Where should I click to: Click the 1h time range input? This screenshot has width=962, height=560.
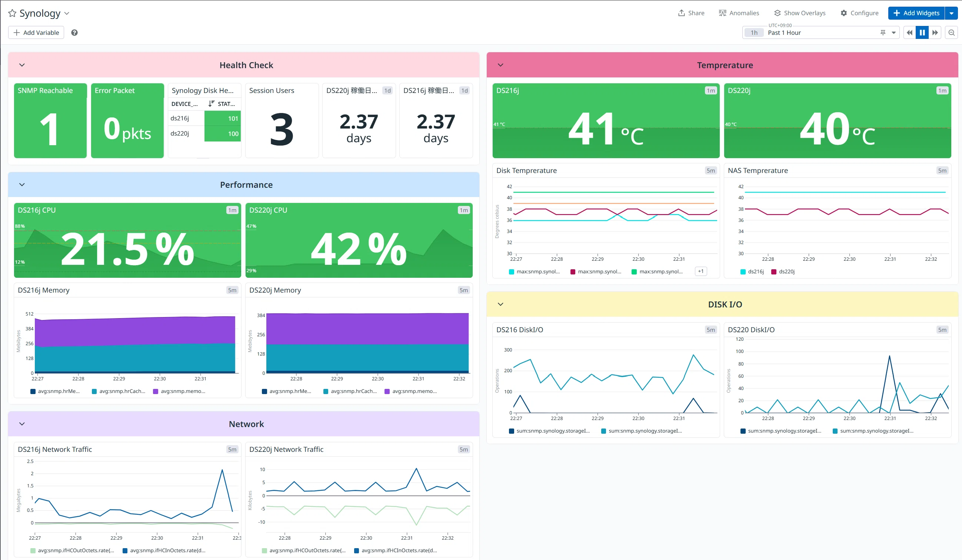[754, 33]
